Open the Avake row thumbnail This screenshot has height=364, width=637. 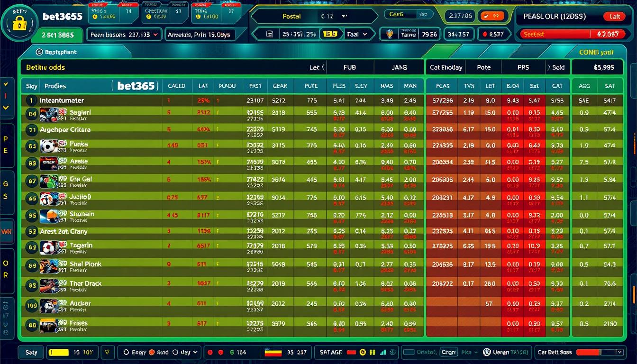click(x=49, y=164)
